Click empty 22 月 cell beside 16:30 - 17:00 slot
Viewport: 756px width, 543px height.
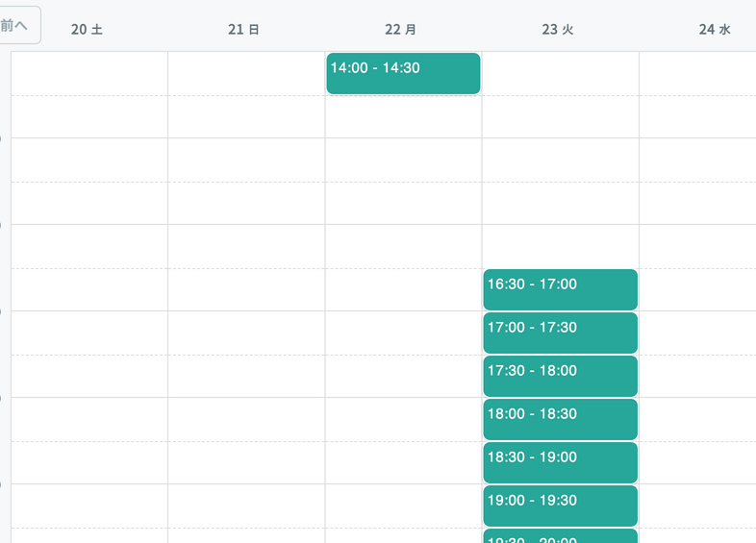tap(403, 289)
